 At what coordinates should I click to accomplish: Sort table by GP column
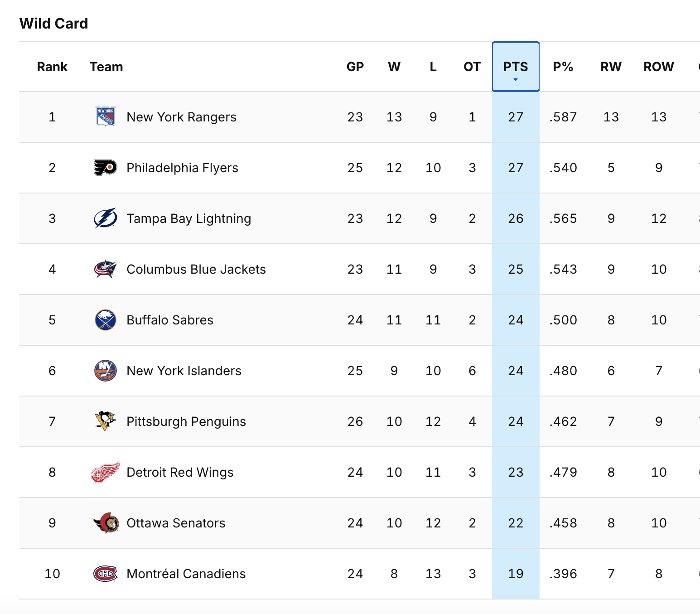355,67
